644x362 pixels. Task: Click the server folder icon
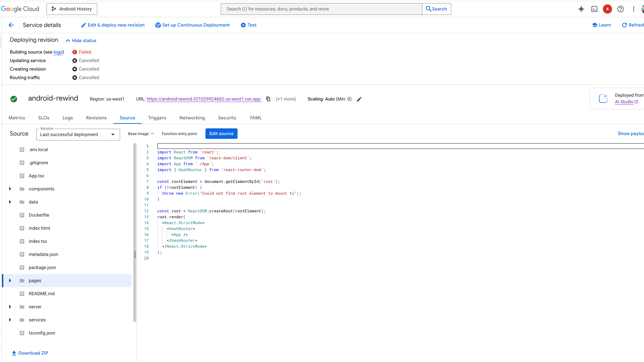tap(22, 307)
